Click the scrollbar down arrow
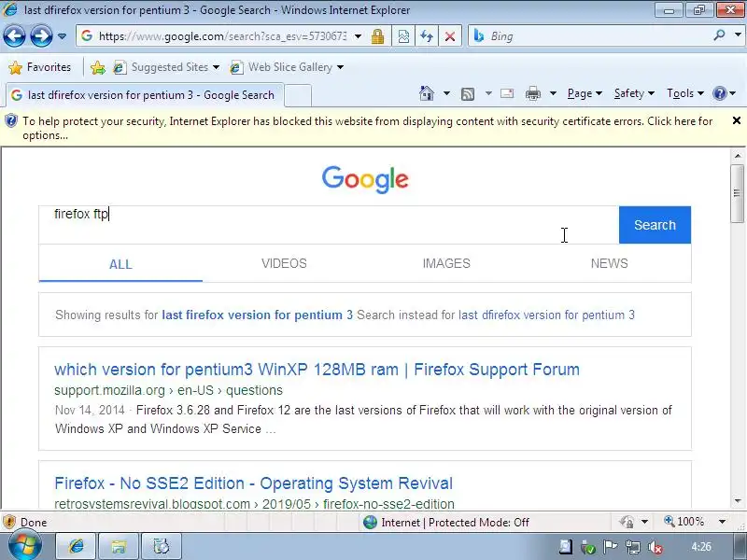747x560 pixels. point(738,500)
